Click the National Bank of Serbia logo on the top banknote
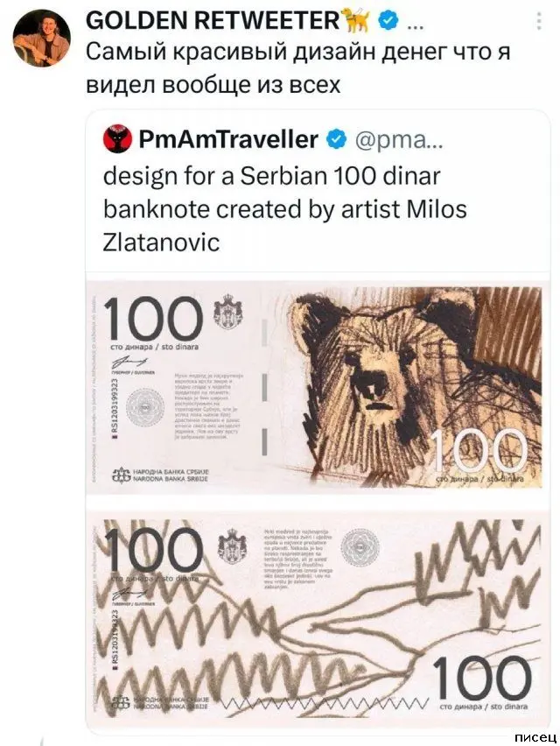560x746 pixels. (x=116, y=478)
